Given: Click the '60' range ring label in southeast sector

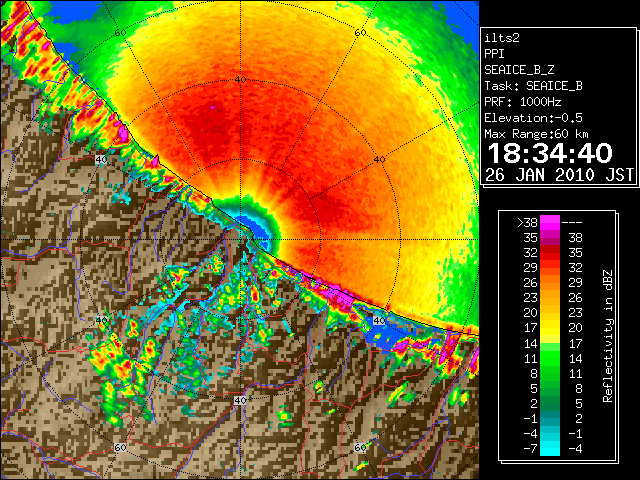Looking at the screenshot, I should click(360, 448).
